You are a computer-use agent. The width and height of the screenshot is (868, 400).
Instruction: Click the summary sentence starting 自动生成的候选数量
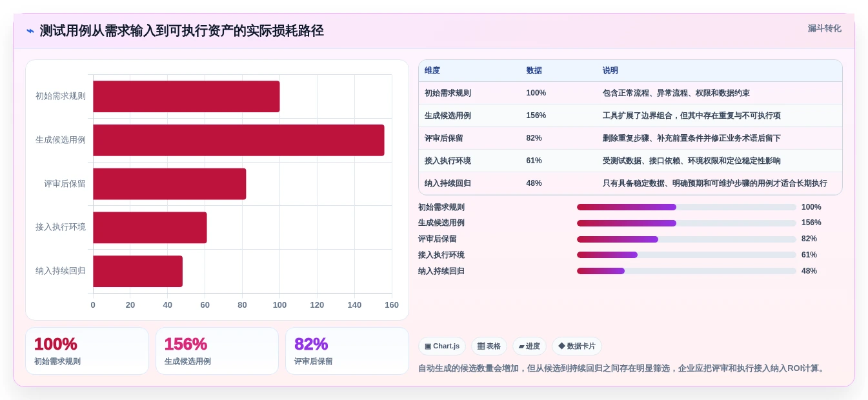click(623, 368)
